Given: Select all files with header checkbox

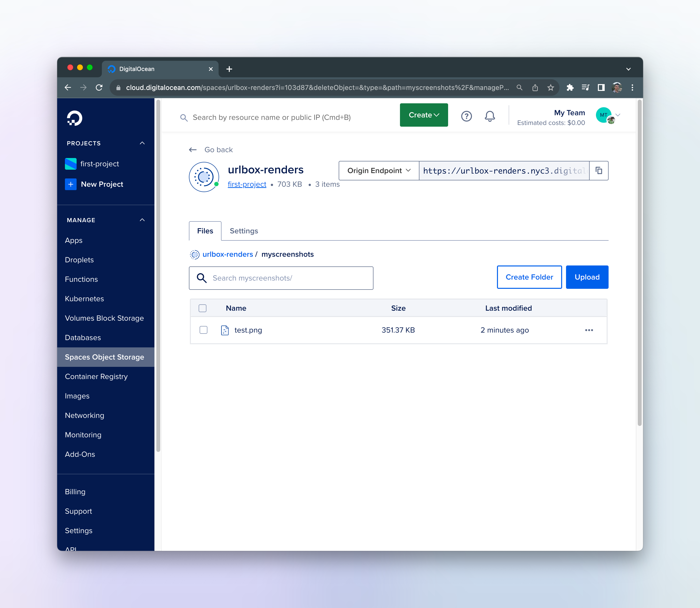Looking at the screenshot, I should point(203,308).
